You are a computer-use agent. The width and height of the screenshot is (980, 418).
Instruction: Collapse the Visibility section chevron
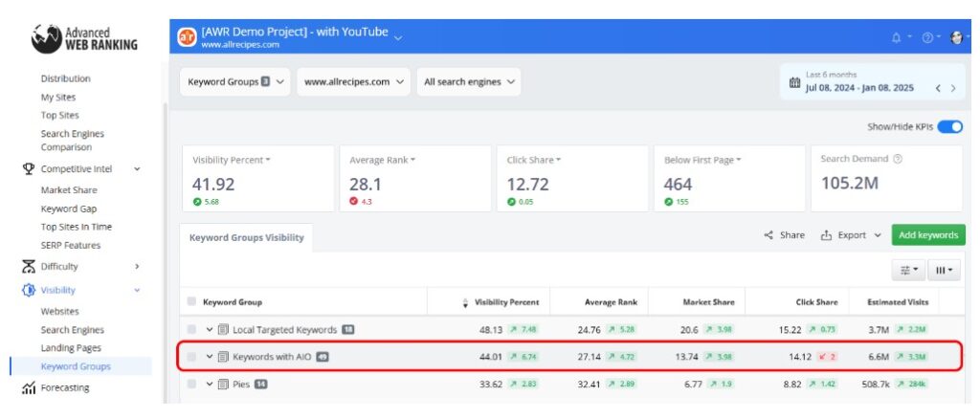(x=138, y=290)
